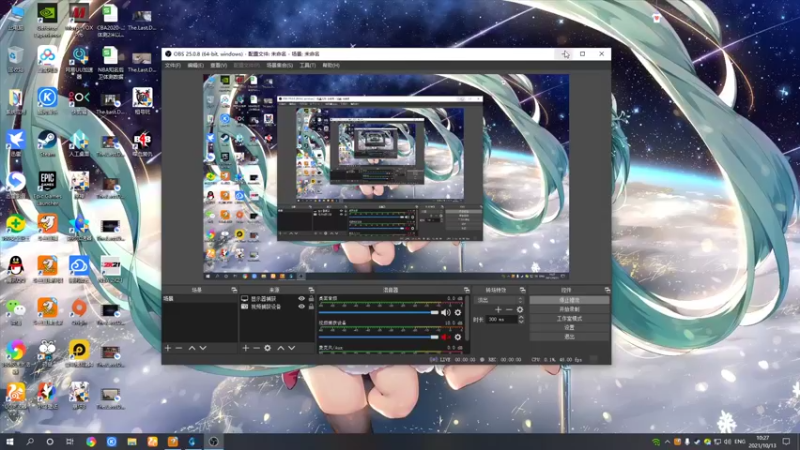Pop out the Controls dock panel
Viewport: 800px width, 450px height.
click(x=607, y=290)
